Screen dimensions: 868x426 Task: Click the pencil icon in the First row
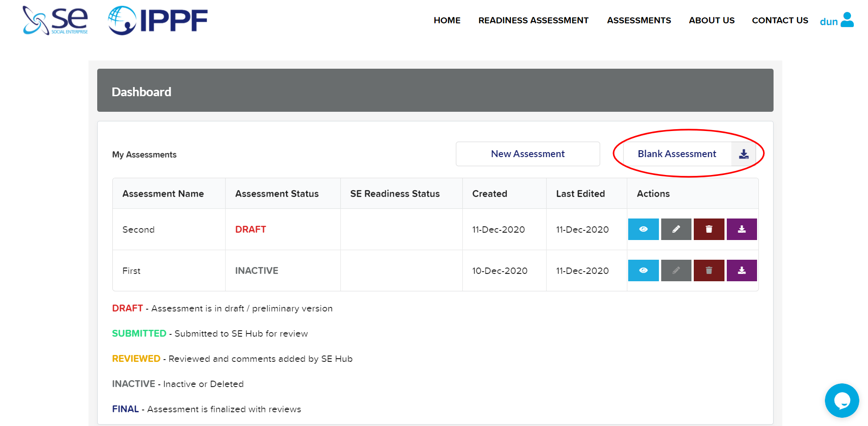(676, 270)
